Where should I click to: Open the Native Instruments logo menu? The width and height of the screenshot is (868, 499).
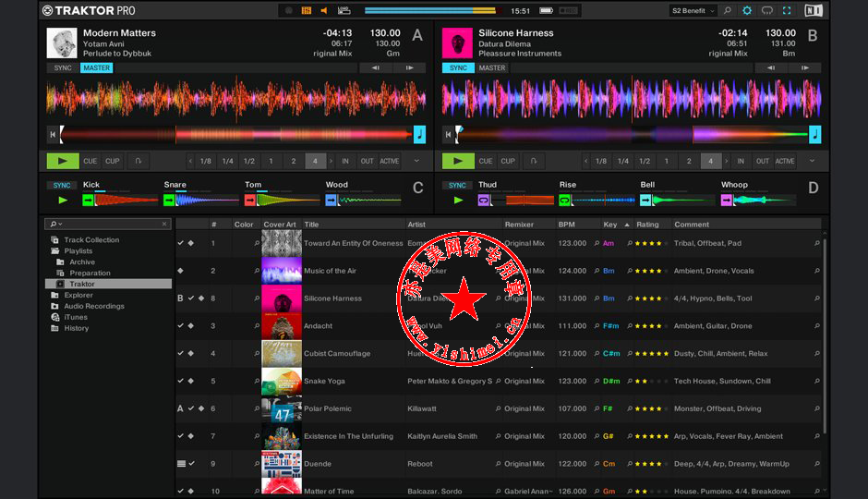click(814, 10)
